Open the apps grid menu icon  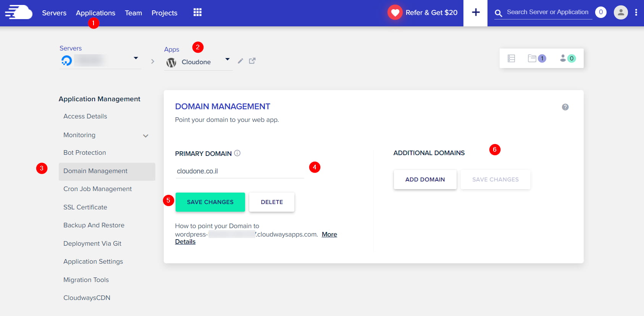197,12
